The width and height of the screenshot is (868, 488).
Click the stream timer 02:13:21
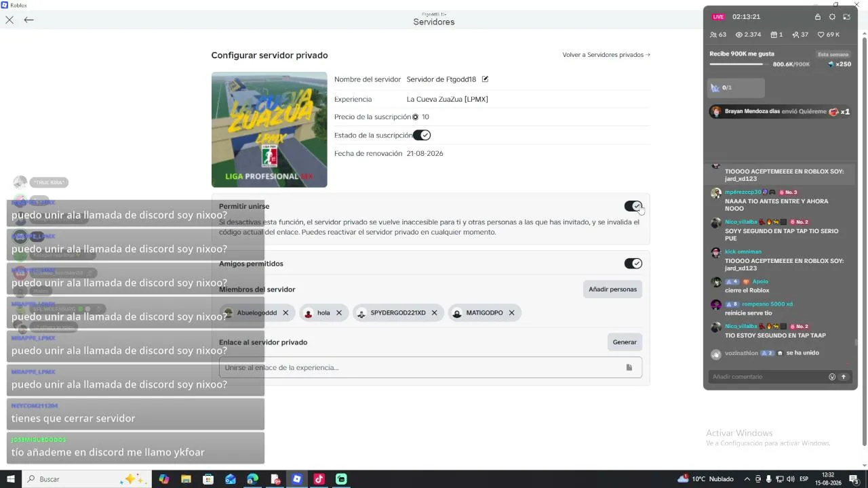coord(746,17)
